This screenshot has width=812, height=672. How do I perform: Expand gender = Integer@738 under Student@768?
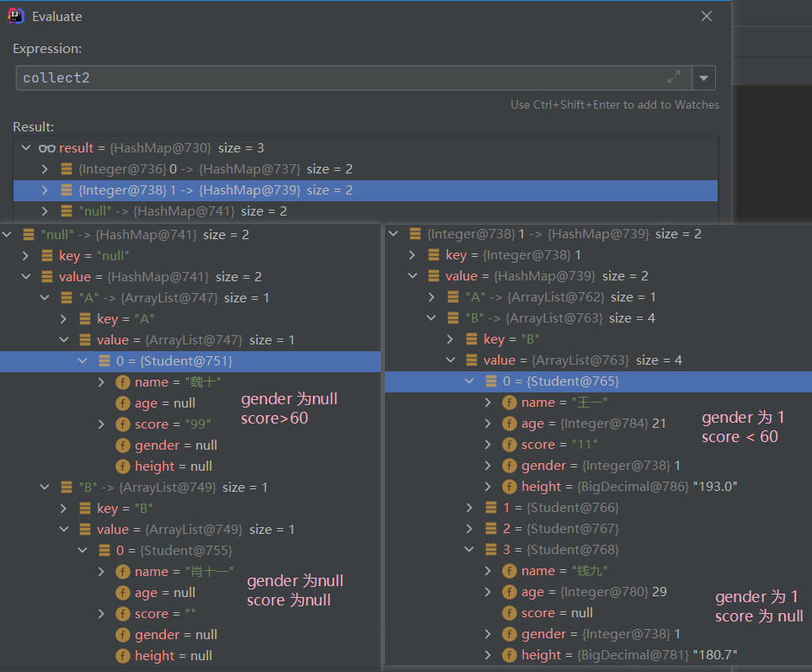coord(488,634)
